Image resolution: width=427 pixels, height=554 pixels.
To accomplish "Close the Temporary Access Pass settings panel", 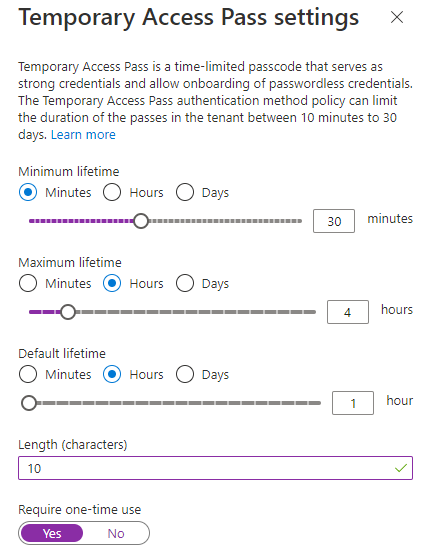I will coord(397,17).
